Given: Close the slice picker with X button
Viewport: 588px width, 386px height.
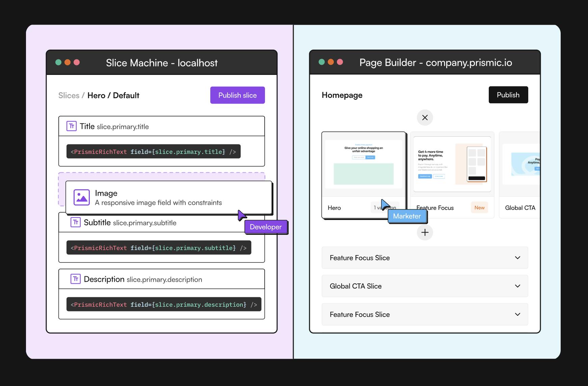Looking at the screenshot, I should (425, 117).
